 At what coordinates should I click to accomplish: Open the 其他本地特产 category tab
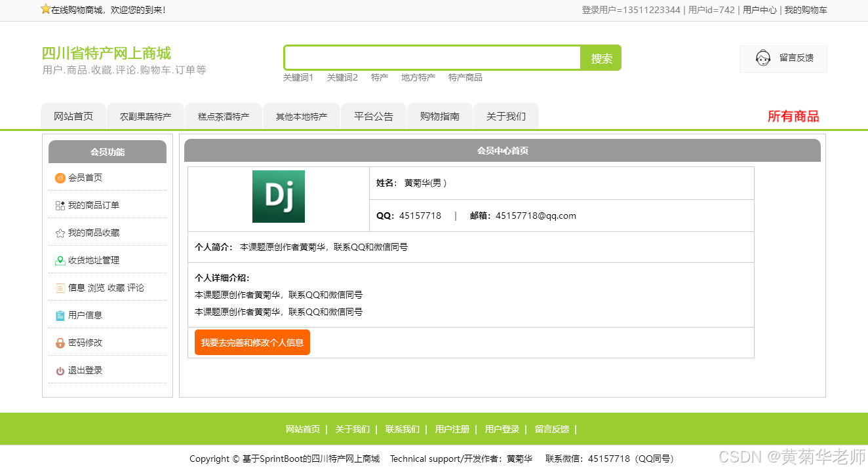tap(302, 117)
